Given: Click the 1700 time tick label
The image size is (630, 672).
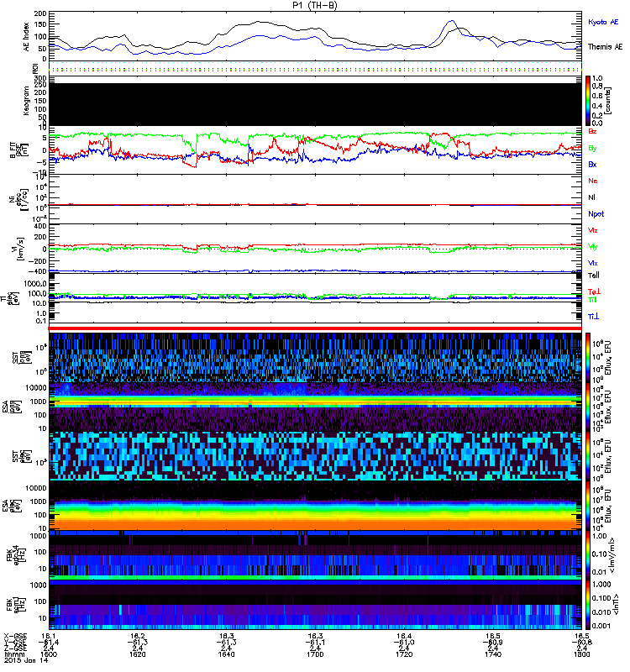Looking at the screenshot, I should (315, 654).
